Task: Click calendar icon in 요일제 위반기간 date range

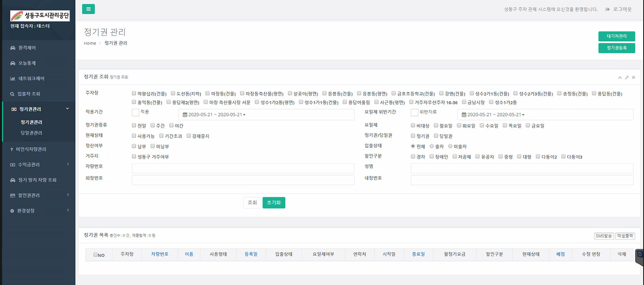Action: (x=464, y=115)
